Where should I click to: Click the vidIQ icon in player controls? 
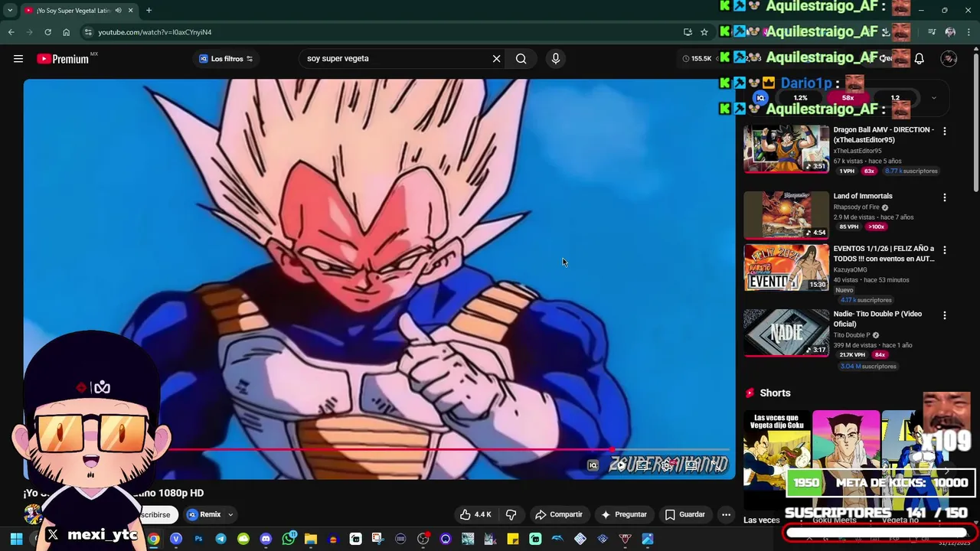click(x=593, y=465)
